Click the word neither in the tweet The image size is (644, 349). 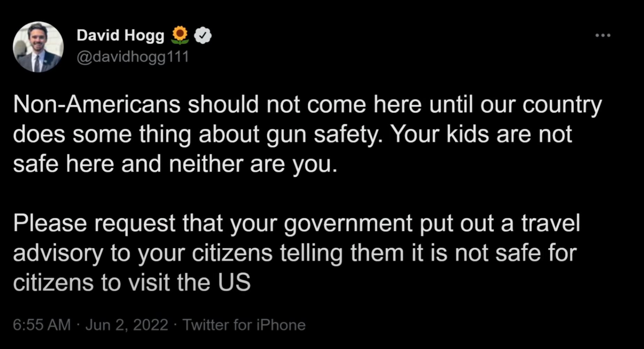[206, 164]
